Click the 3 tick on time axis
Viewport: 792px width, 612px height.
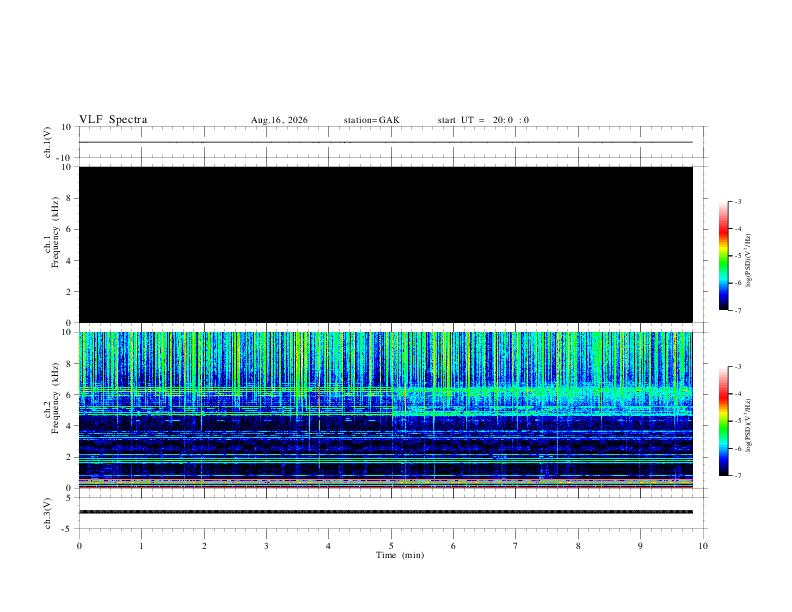[x=266, y=546]
